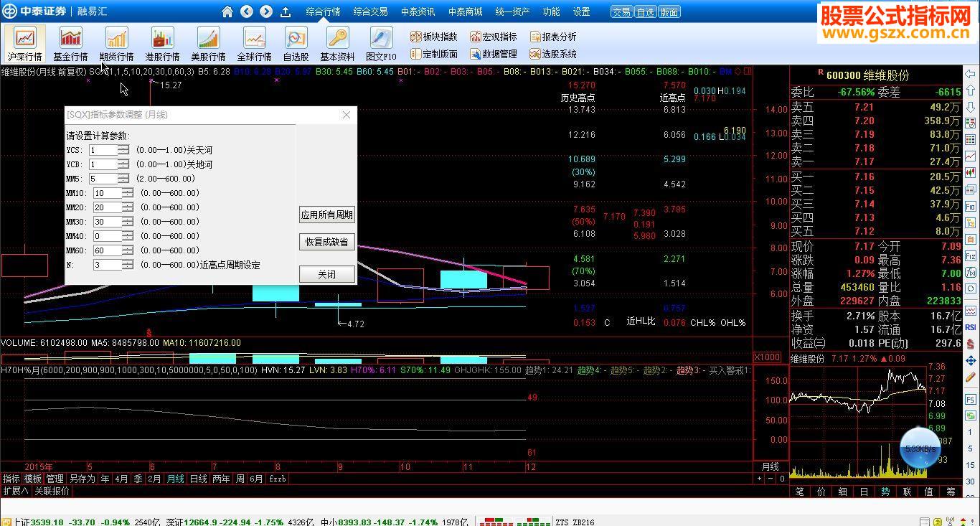The image size is (980, 526).
Task: Click the YCS value input field
Action: coord(103,150)
